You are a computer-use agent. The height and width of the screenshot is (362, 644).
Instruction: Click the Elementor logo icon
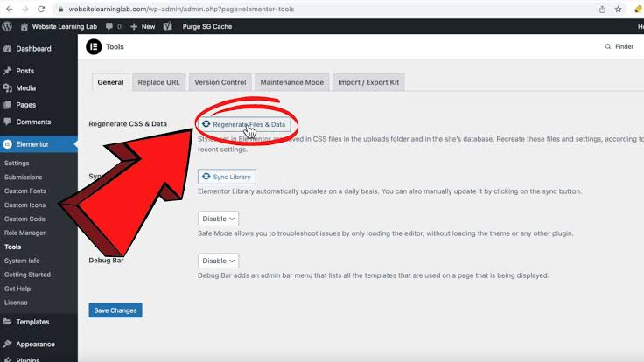click(94, 47)
